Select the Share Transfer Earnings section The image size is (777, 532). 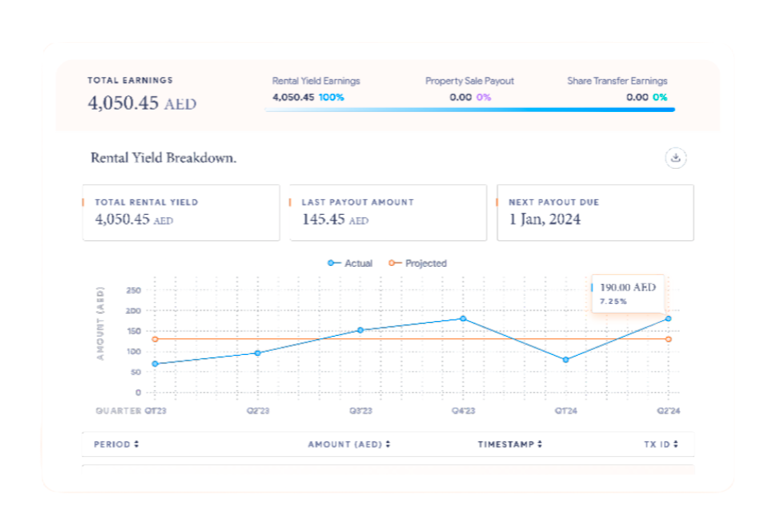click(x=616, y=89)
